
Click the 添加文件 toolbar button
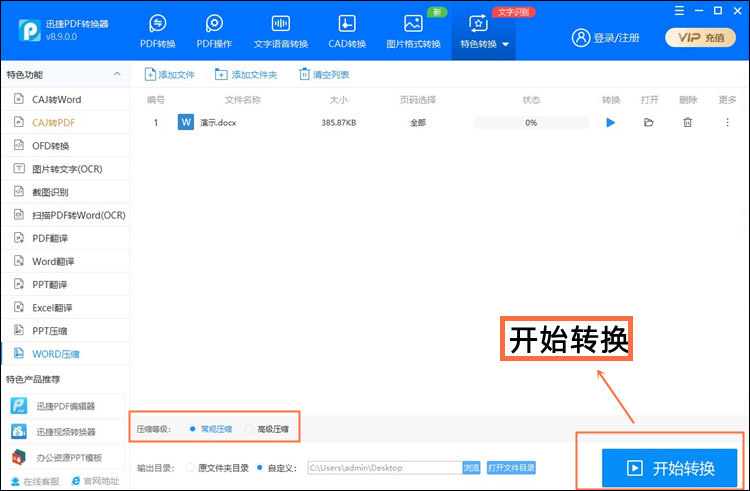click(169, 75)
